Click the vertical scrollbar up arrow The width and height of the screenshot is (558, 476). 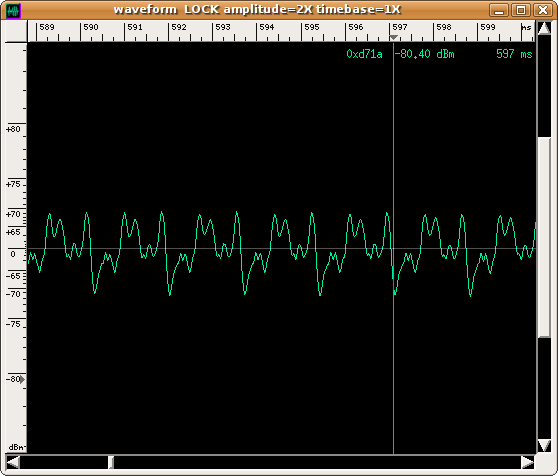(x=544, y=28)
